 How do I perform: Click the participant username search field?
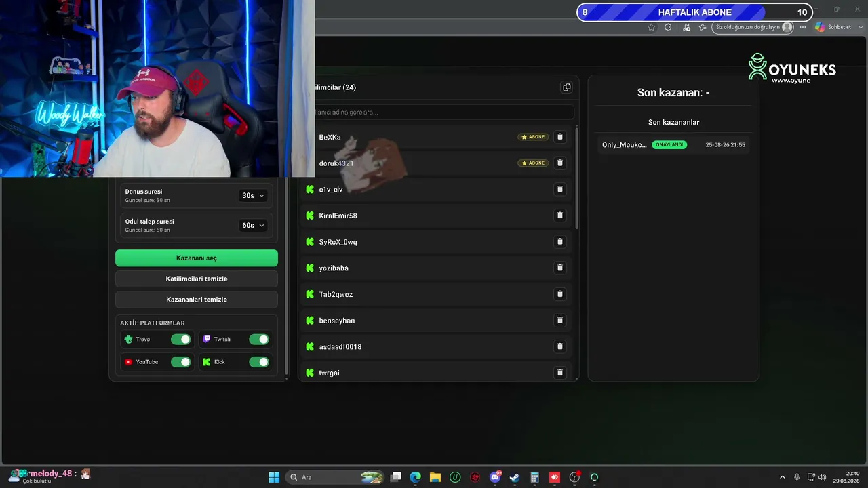pos(444,112)
